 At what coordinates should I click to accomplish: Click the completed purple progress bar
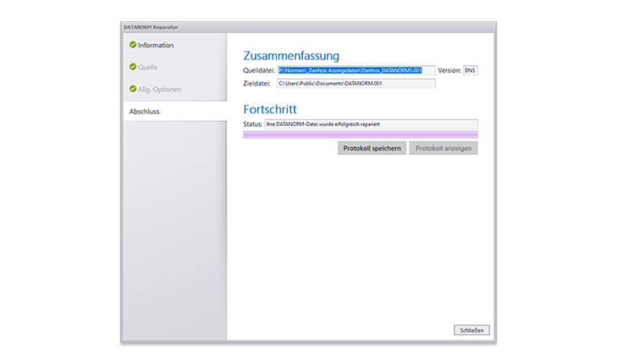pos(361,135)
